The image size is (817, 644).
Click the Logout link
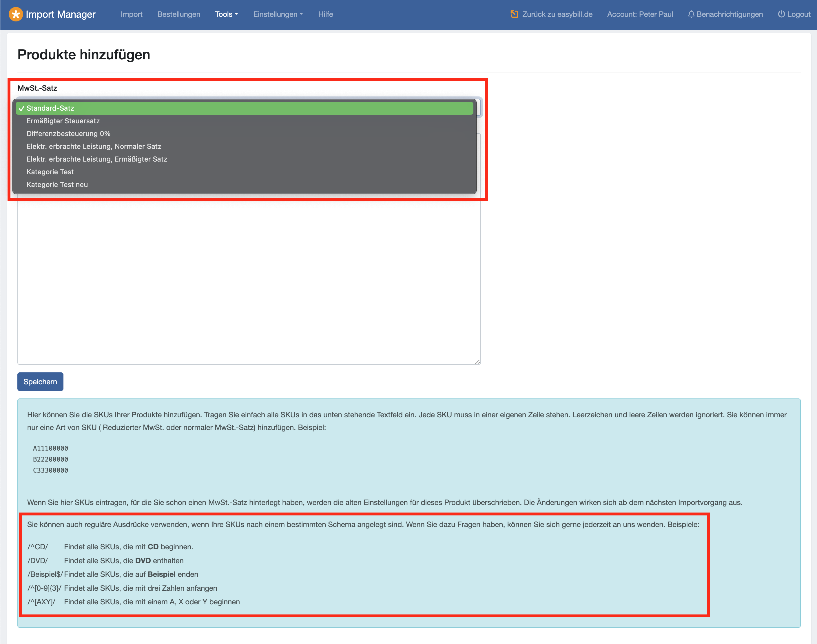(794, 14)
